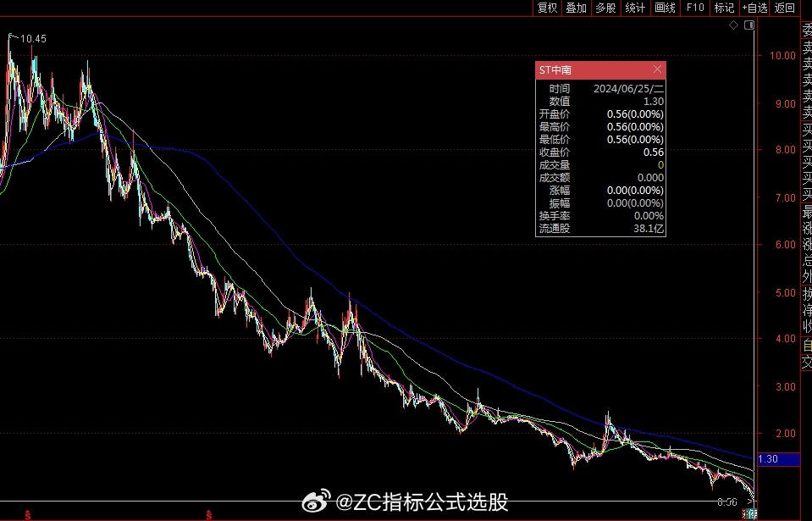Click the 10.00 price axis tick
This screenshot has width=812, height=521.
(x=782, y=55)
